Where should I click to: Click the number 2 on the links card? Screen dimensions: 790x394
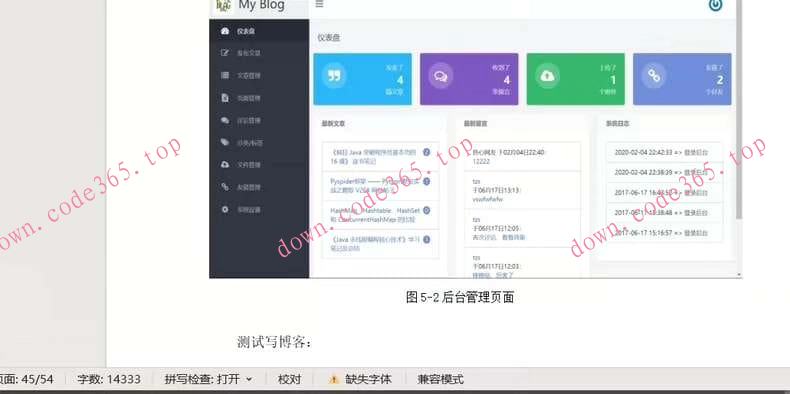coord(720,80)
